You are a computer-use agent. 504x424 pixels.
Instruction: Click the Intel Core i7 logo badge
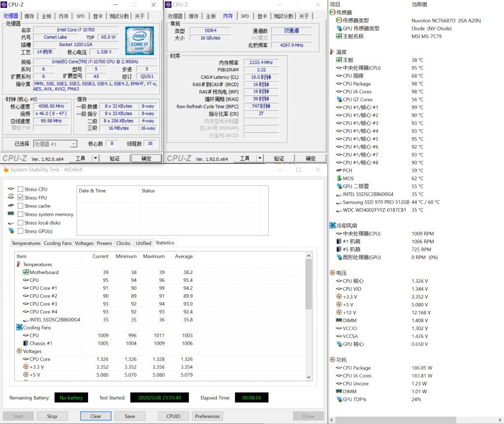[139, 40]
